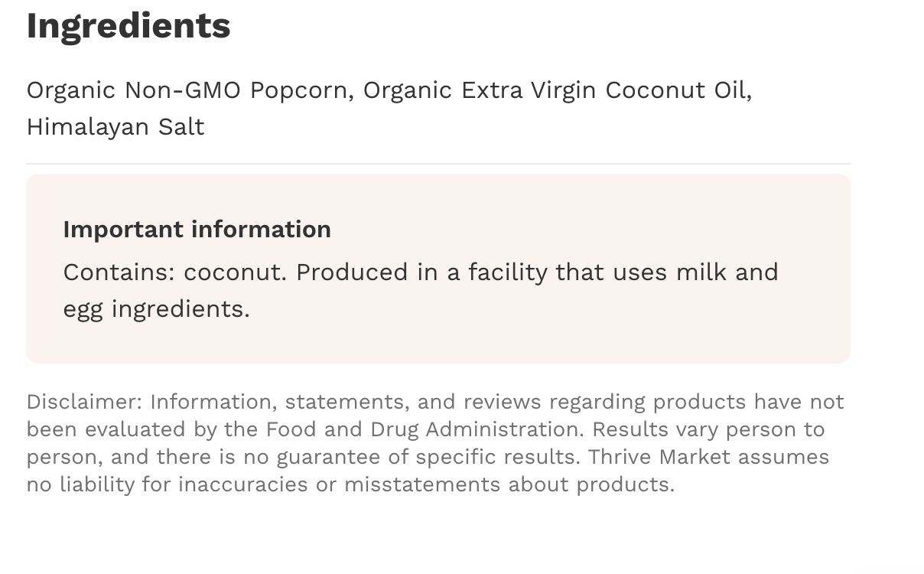Image resolution: width=924 pixels, height=574 pixels.
Task: Click the Ingredients heading
Action: click(x=129, y=26)
